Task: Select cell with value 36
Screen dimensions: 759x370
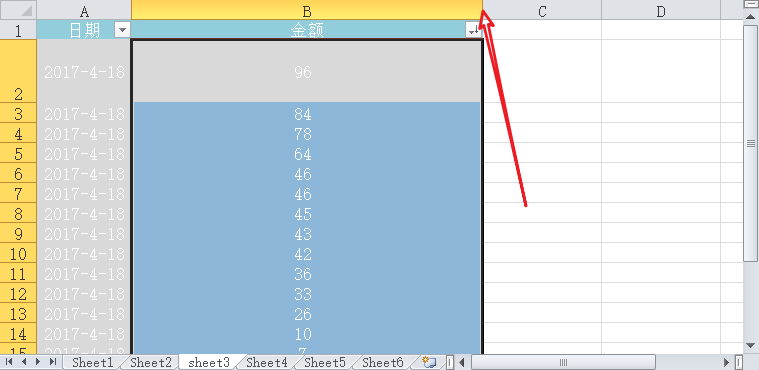Action: (306, 273)
